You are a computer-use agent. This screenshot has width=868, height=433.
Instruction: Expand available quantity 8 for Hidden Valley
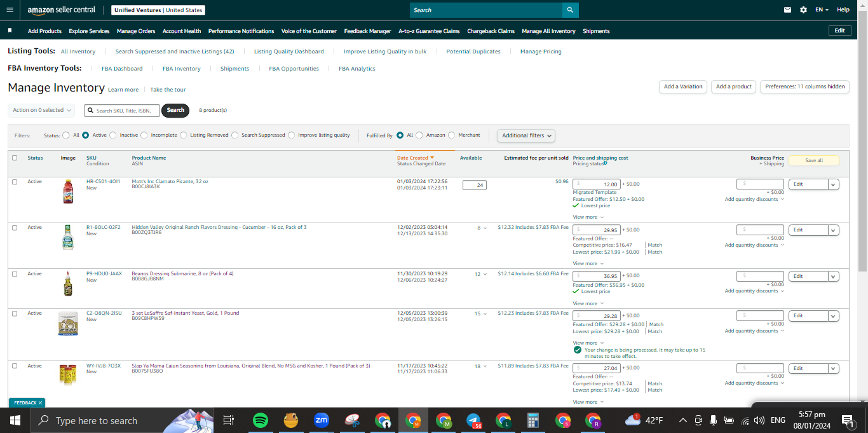[482, 228]
